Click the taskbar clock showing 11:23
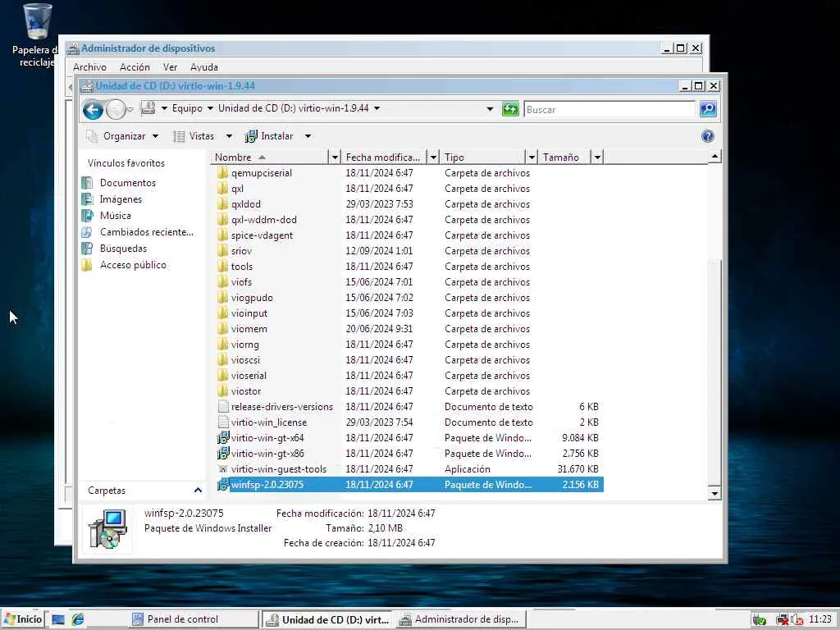 tap(819, 619)
